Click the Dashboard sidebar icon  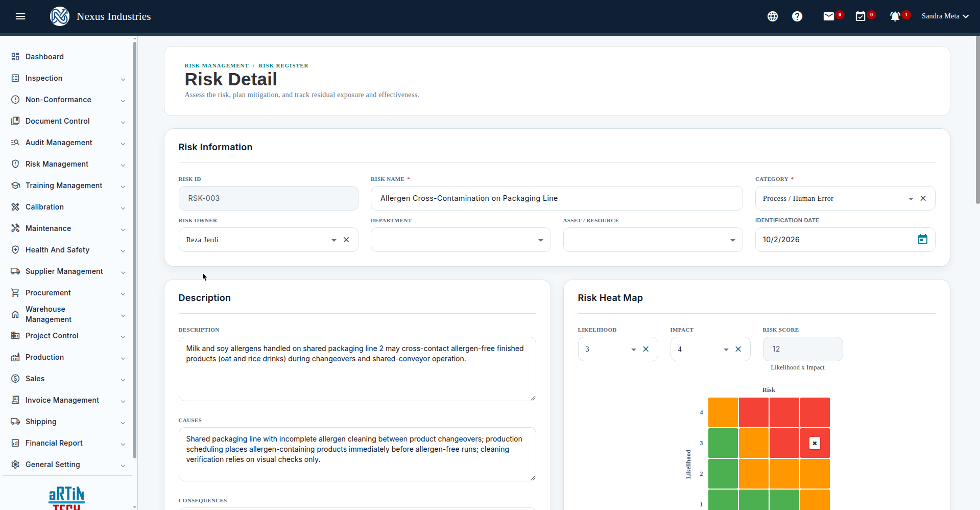(15, 57)
